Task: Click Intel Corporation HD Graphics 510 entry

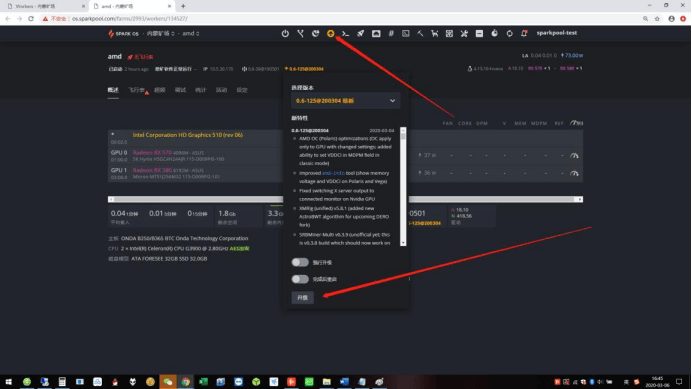Action: (x=188, y=135)
